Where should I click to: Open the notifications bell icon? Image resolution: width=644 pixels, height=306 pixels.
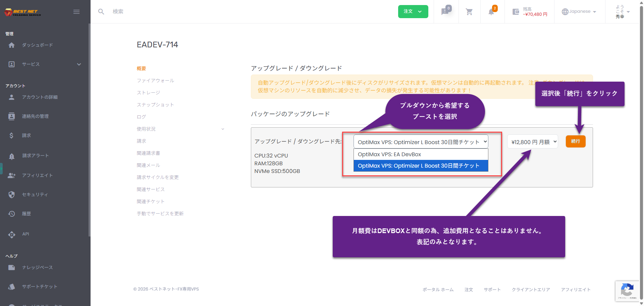pos(491,12)
